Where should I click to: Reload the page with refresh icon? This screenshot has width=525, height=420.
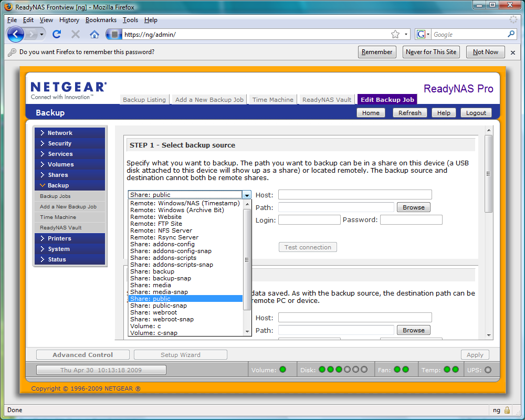pyautogui.click(x=57, y=34)
